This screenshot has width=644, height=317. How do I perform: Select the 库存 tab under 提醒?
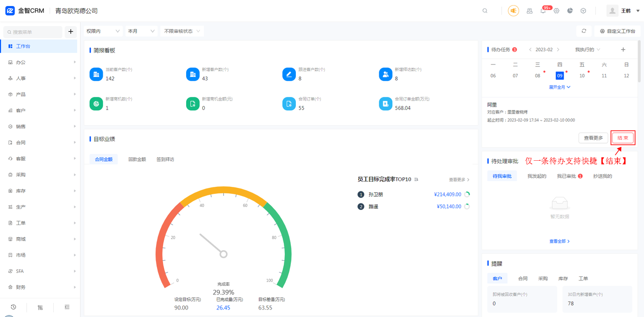(563, 278)
